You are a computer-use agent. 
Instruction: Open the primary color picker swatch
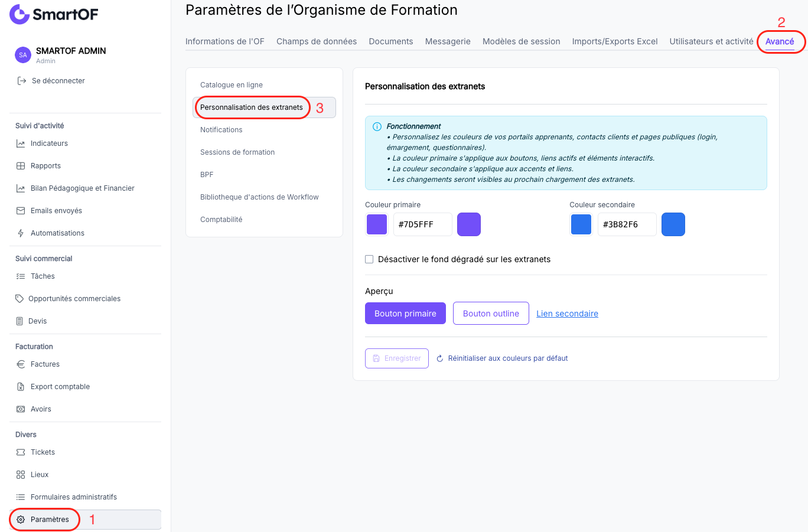pyautogui.click(x=377, y=224)
